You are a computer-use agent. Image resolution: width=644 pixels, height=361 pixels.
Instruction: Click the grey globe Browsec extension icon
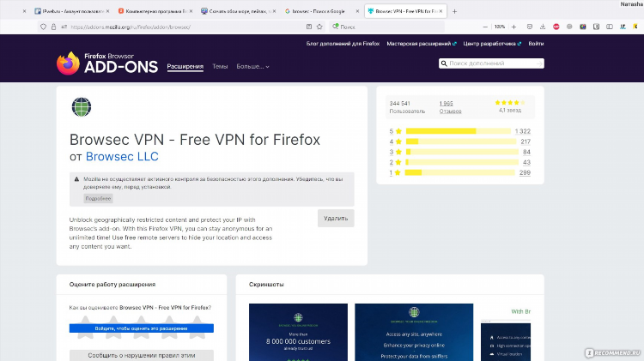569,27
